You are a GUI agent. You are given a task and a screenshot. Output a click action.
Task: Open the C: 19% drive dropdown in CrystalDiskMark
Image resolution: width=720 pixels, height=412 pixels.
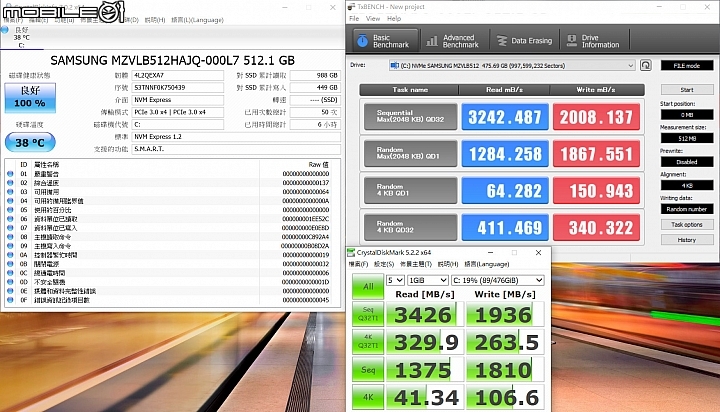[498, 280]
